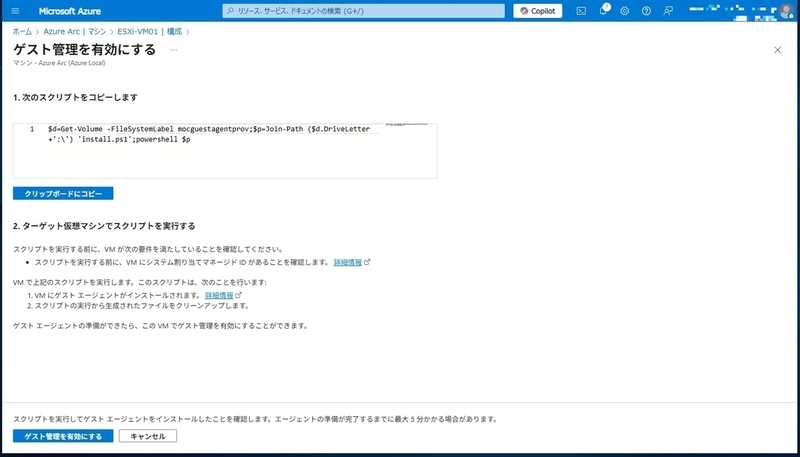Click the キャンセル button
Screen dimensions: 800x457
[148, 437]
